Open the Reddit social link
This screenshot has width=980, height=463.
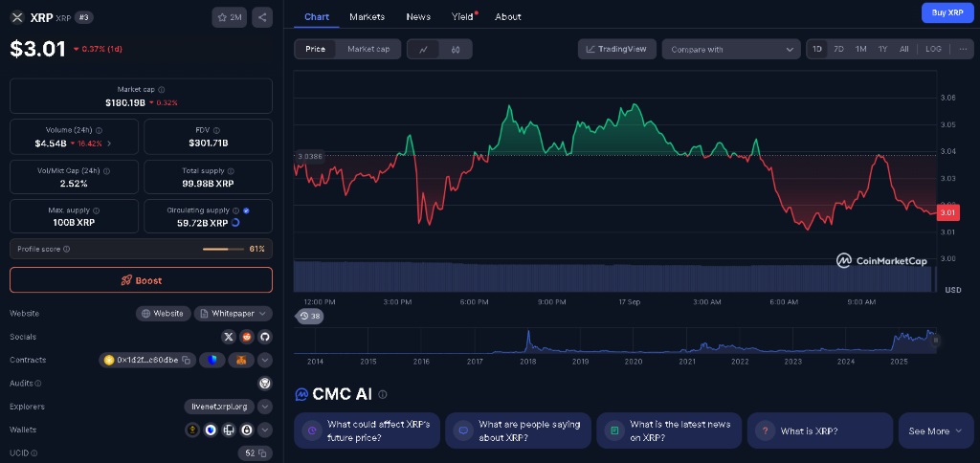pyautogui.click(x=247, y=337)
